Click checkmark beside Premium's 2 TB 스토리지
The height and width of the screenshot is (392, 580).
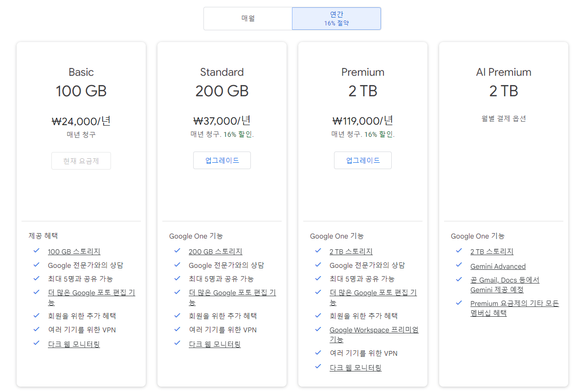point(318,250)
